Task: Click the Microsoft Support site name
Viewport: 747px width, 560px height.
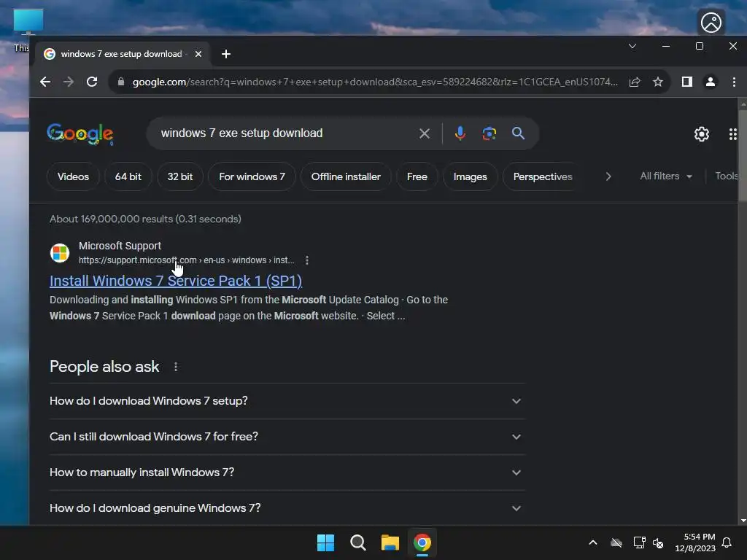Action: click(x=120, y=246)
